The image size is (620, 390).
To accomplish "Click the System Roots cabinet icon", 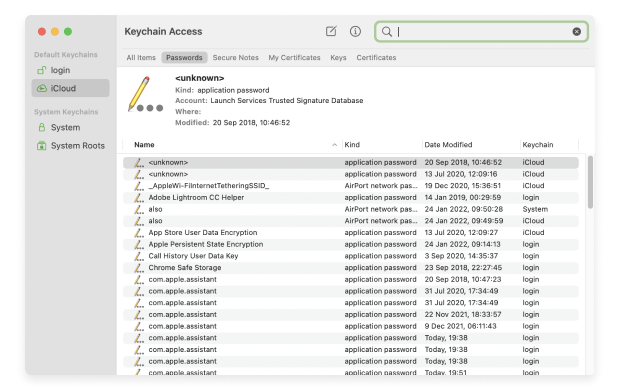I will (42, 146).
